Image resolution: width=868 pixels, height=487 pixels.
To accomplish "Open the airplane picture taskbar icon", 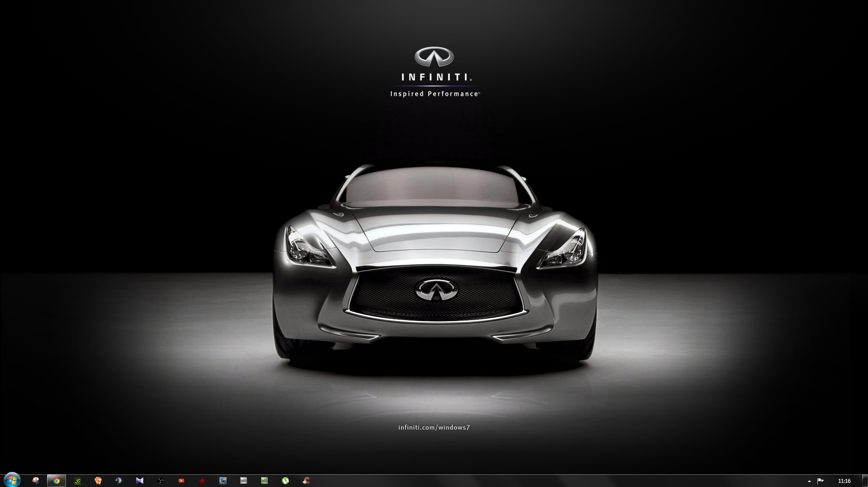I will click(223, 481).
